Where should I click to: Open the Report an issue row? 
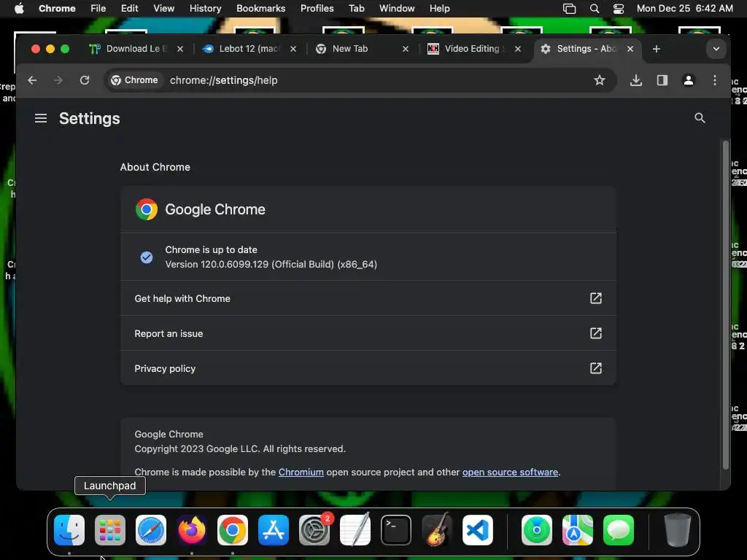pyautogui.click(x=368, y=333)
